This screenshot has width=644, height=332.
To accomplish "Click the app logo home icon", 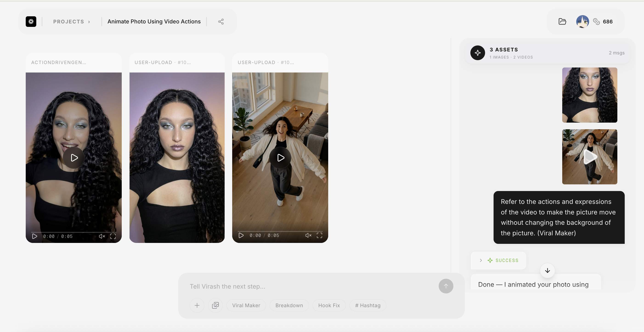I will [31, 22].
